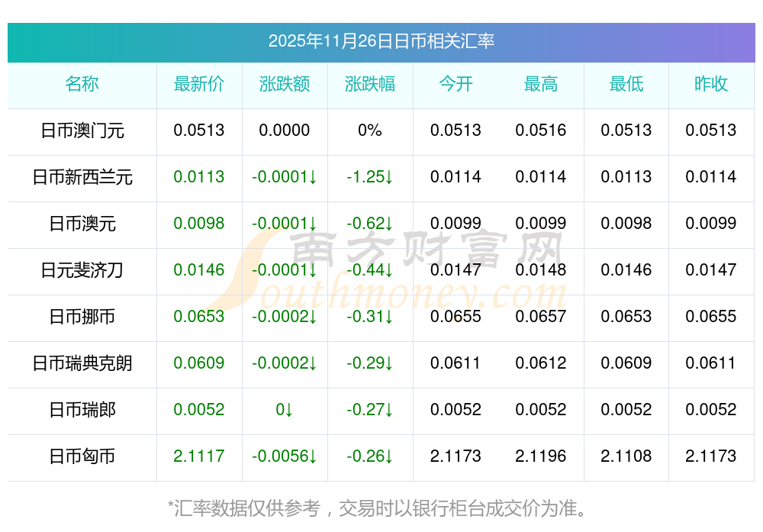This screenshot has height=532, width=763.
Task: Click the 最高 column header
Action: point(541,85)
